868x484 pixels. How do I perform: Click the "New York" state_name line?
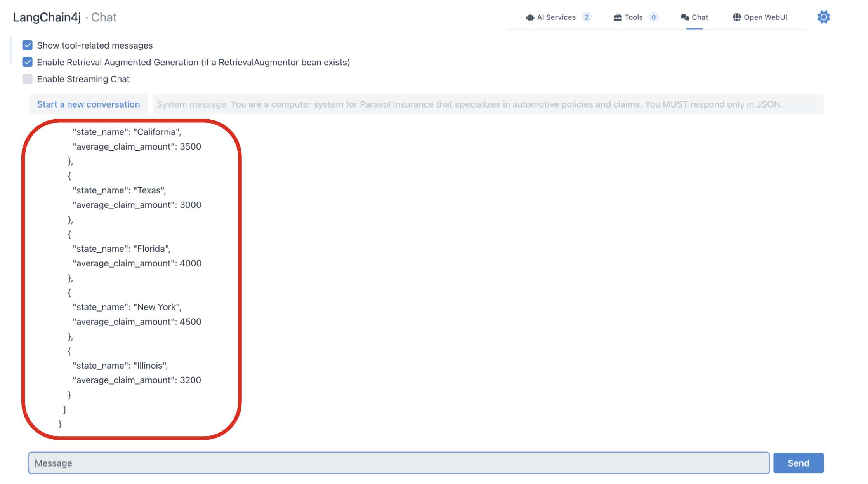pyautogui.click(x=127, y=307)
